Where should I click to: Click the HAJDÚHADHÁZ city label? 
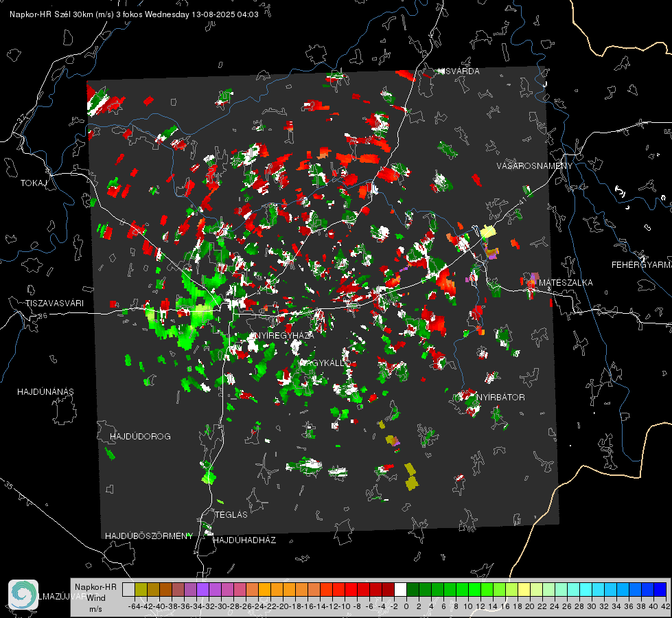244,540
